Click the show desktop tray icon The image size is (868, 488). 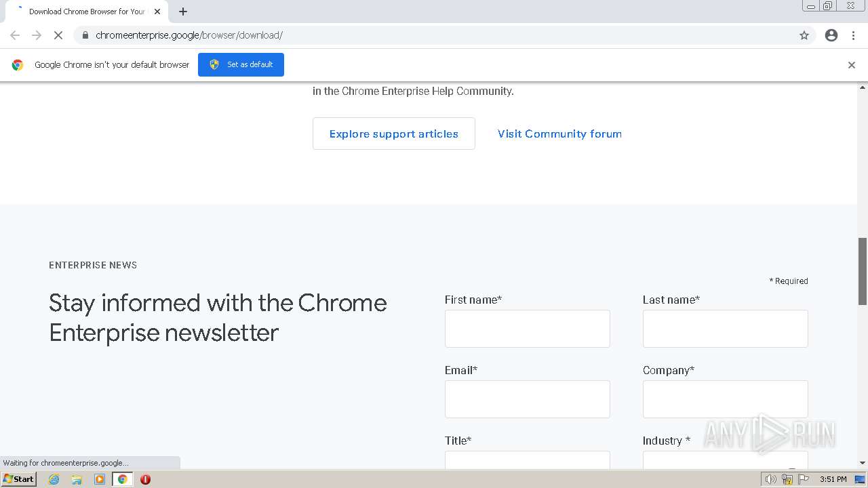860,479
